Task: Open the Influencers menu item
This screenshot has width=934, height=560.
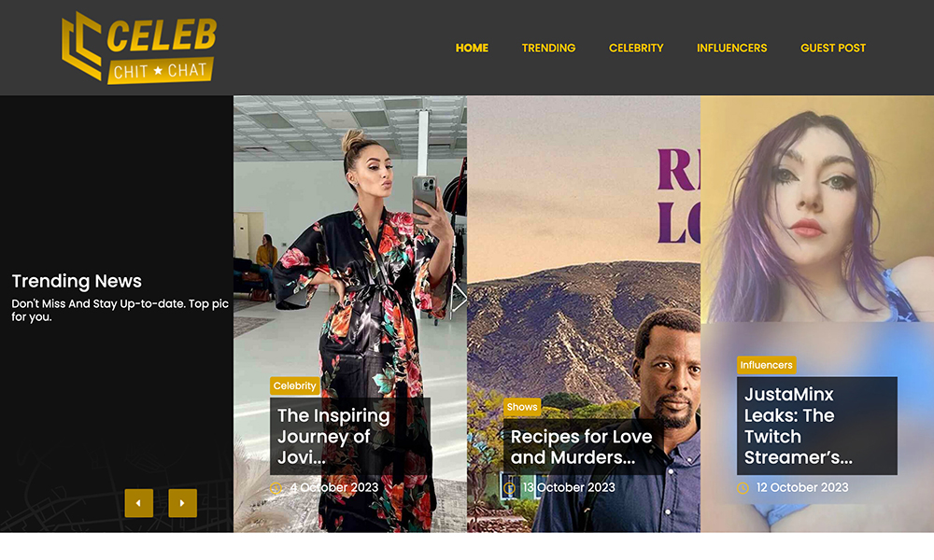Action: pos(732,49)
